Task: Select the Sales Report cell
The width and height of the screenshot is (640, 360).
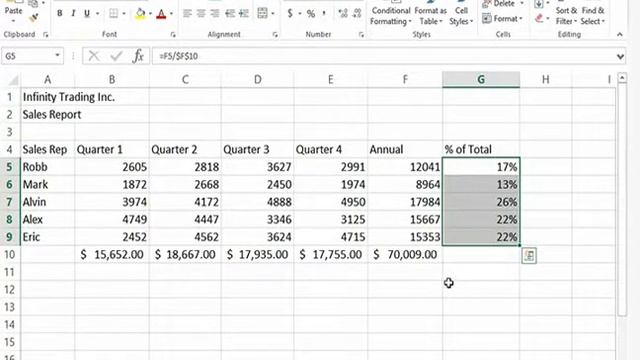Action: click(x=47, y=115)
